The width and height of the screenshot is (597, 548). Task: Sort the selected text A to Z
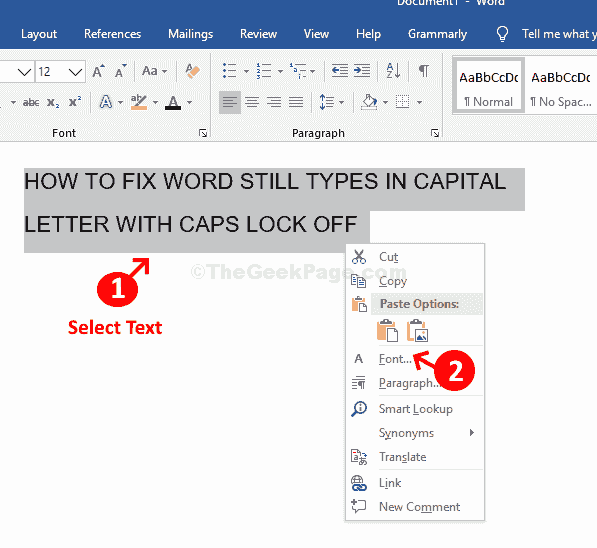point(393,71)
